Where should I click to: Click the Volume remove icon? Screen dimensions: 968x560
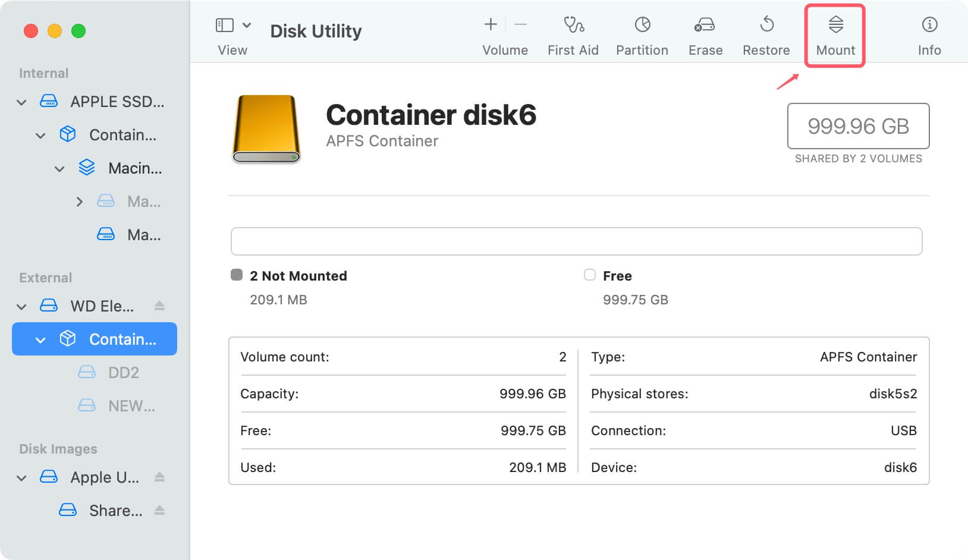coord(520,25)
